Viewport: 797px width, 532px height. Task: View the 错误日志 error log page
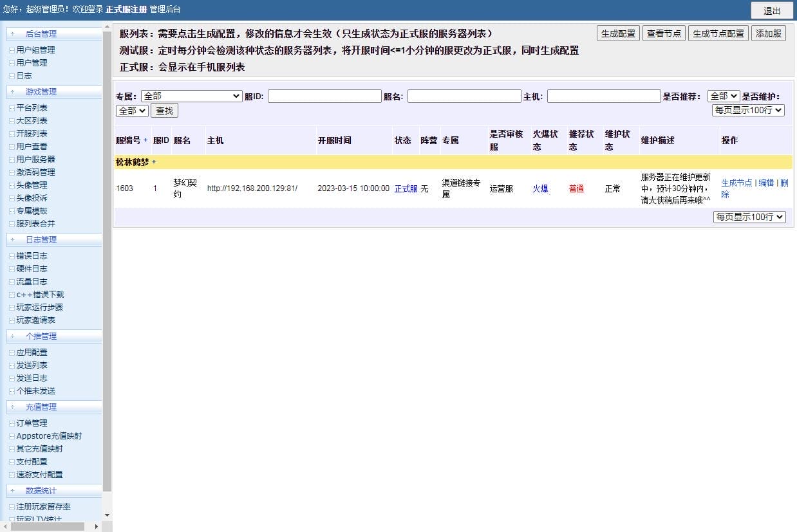(30, 255)
